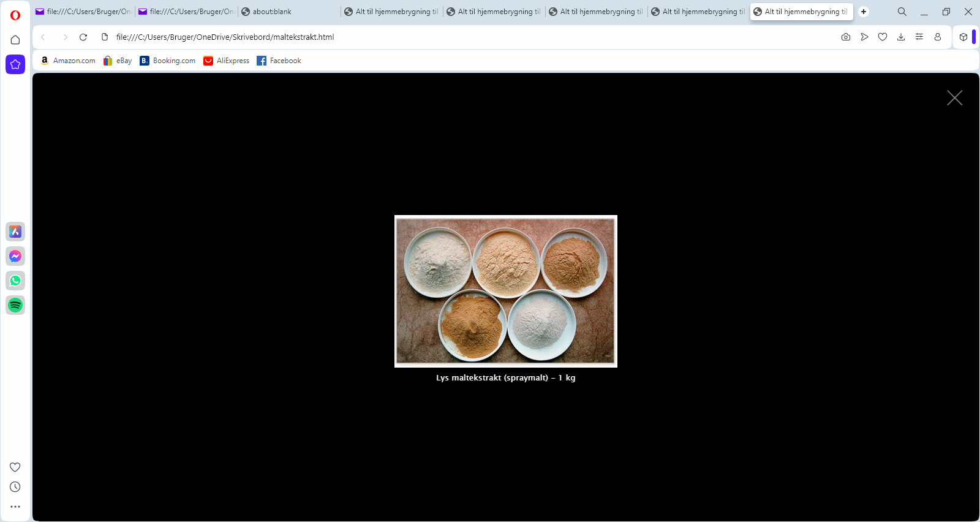Open the Facebook bookmark
980x522 pixels.
click(279, 61)
